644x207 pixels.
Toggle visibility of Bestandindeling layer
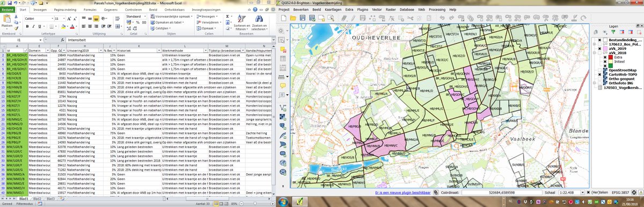pos(599,40)
